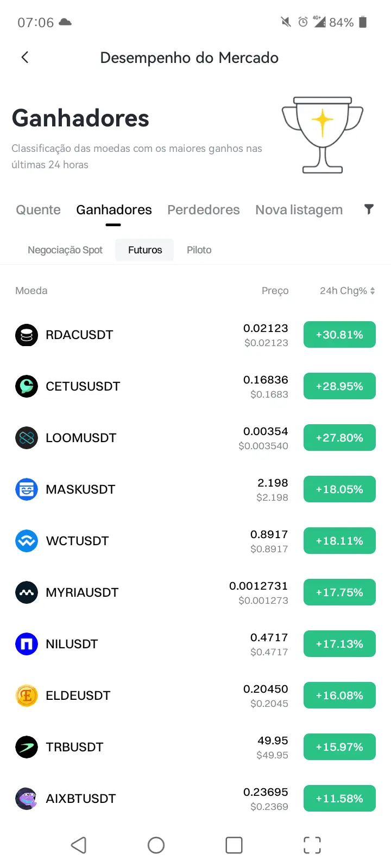This screenshot has height=868, width=391.
Task: Tap the LOOMUSDT coin icon
Action: [x=27, y=438]
